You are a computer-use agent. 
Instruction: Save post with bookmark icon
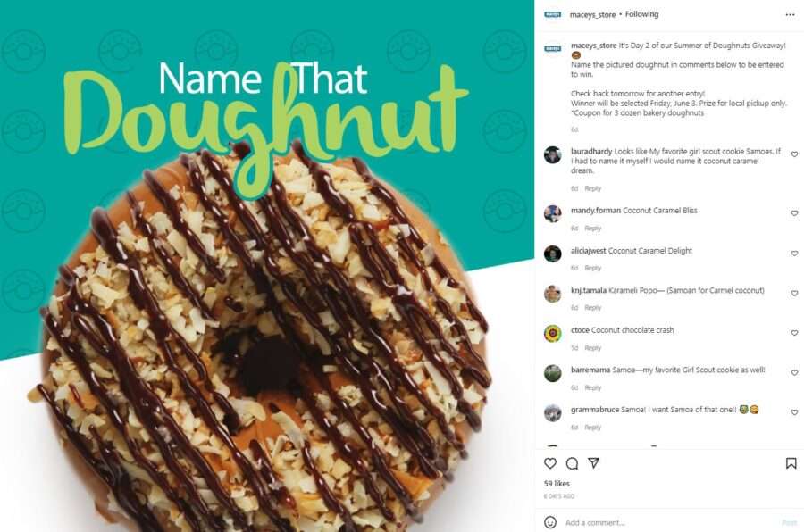pyautogui.click(x=791, y=463)
